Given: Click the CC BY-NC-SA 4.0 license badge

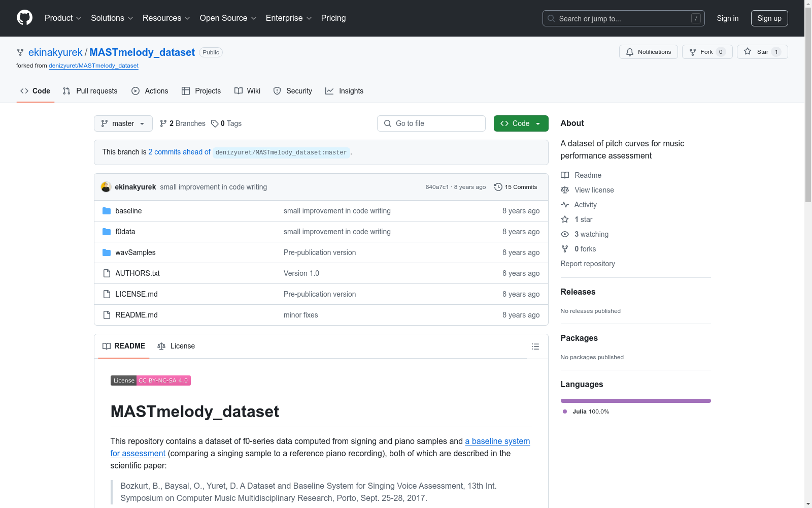Looking at the screenshot, I should coord(151,380).
